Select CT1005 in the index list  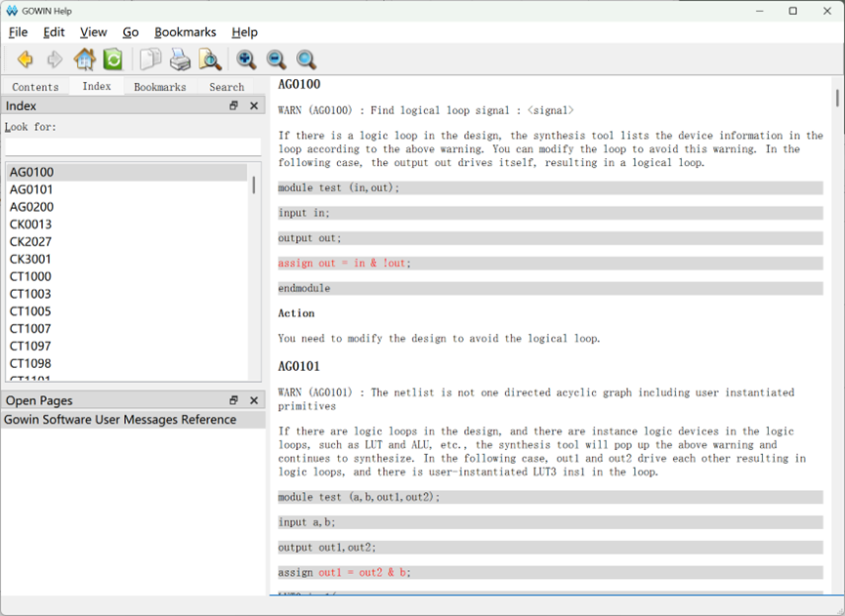[127, 311]
